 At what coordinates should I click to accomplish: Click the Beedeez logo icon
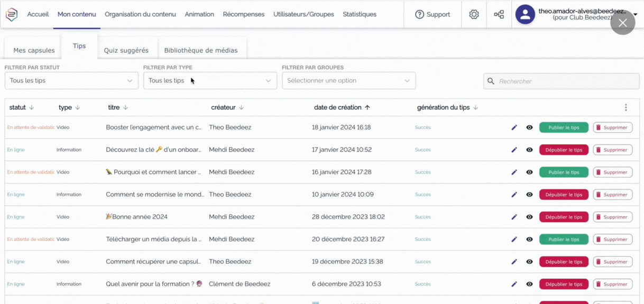pos(12,14)
